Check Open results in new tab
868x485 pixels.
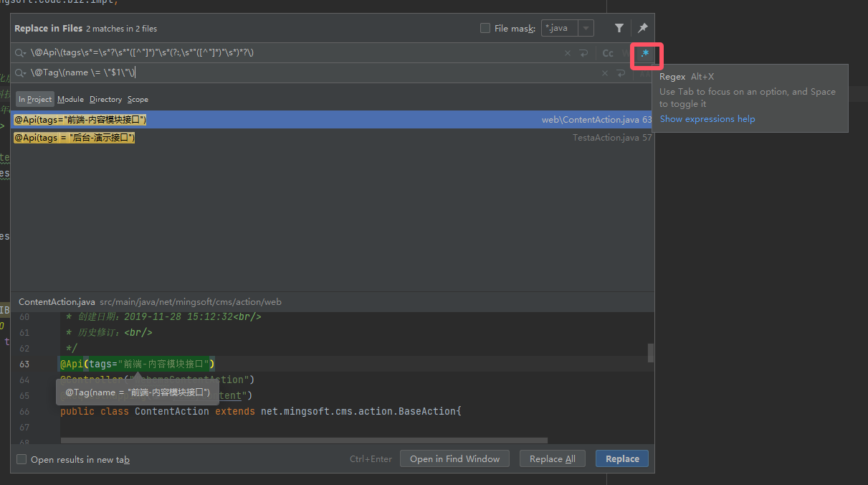pos(22,459)
